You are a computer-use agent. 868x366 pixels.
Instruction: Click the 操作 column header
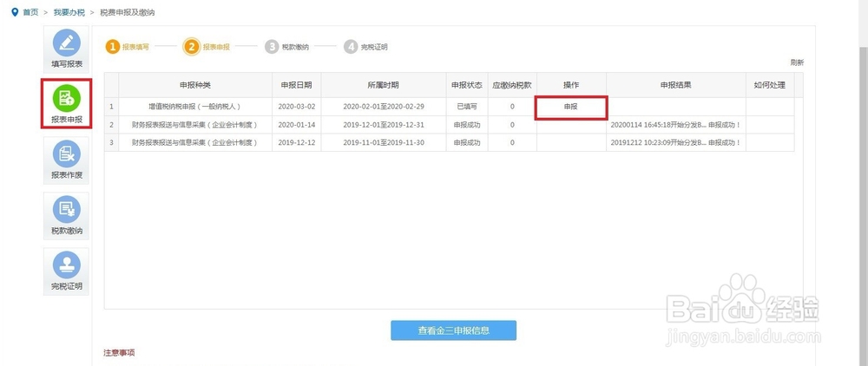point(571,85)
